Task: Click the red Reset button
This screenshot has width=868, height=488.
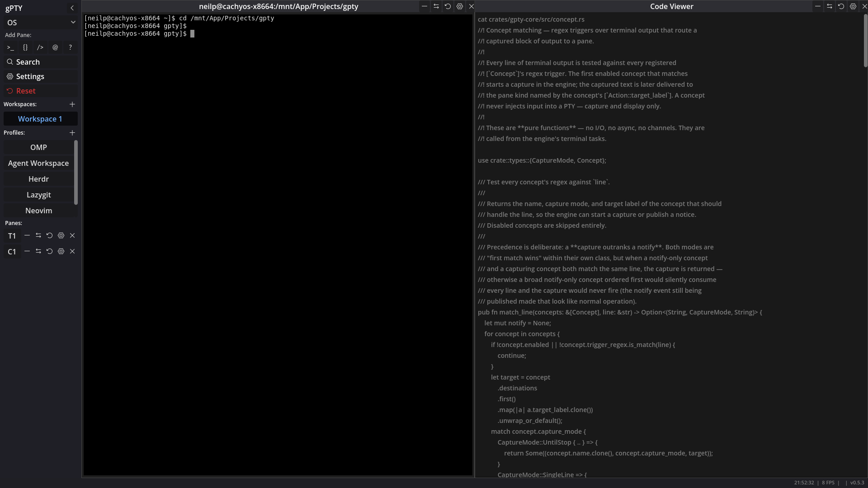Action: click(41, 91)
